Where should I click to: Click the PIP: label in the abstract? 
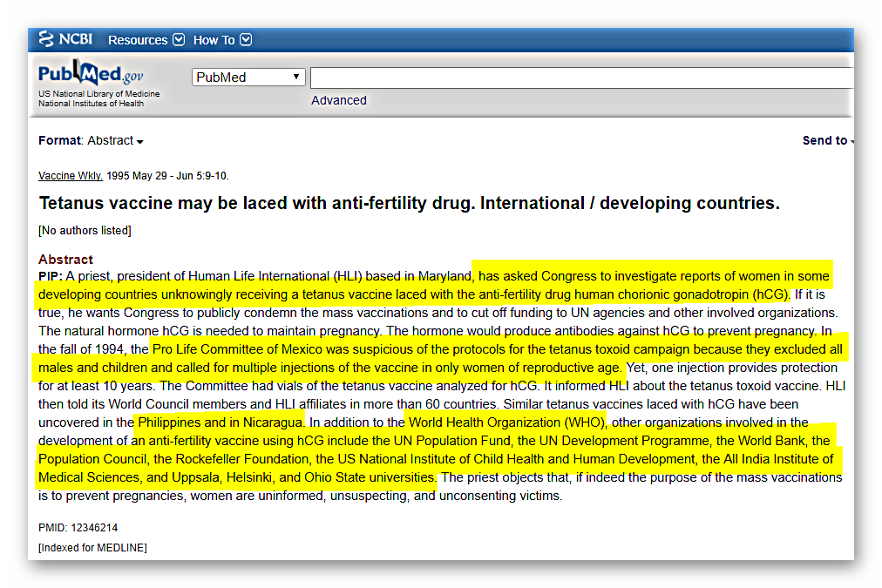(50, 276)
